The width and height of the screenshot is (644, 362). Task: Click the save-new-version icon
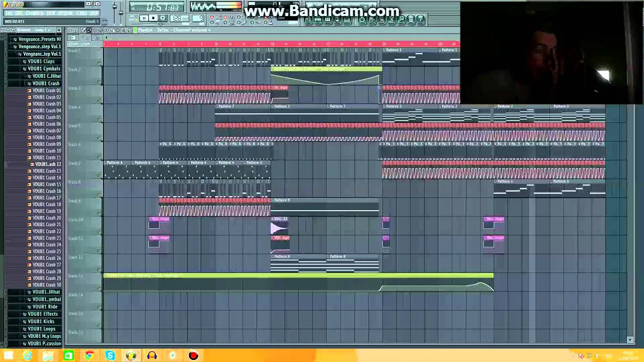pyautogui.click(x=372, y=20)
